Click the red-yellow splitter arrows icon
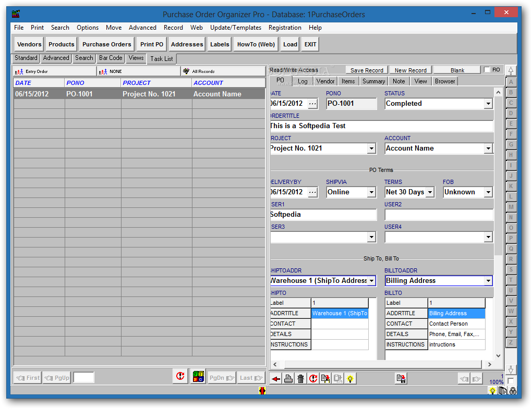This screenshot has height=409, width=532. click(x=262, y=391)
